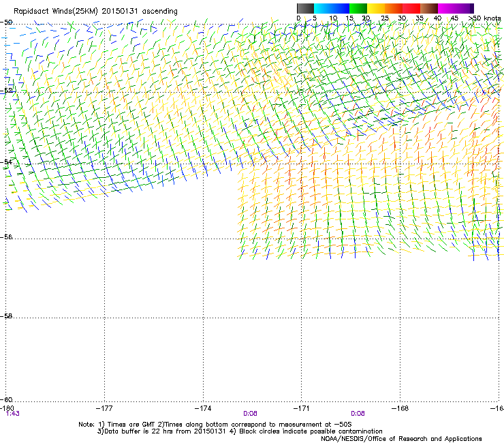Click the red 30-35 knots color segment
The width and height of the screenshot is (504, 443).
click(x=411, y=8)
